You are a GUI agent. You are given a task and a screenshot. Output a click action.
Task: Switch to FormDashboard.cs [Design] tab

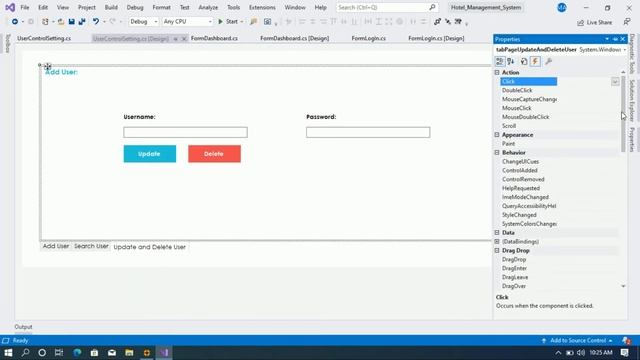[x=294, y=38]
